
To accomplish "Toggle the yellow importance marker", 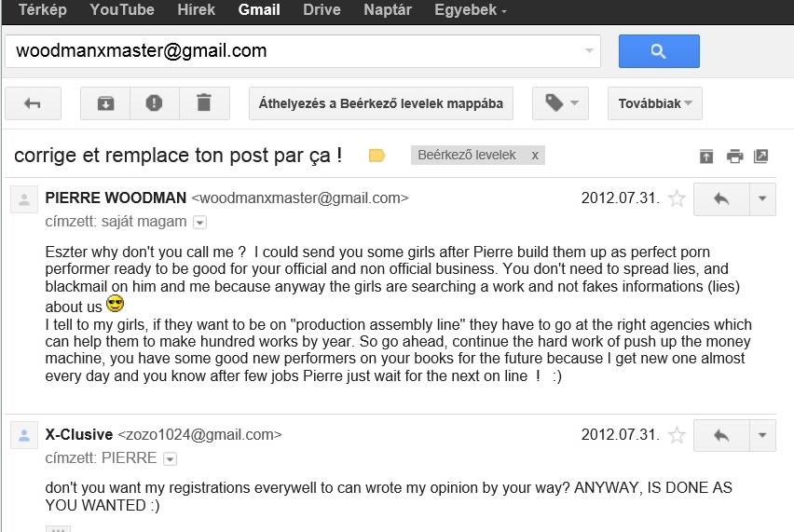I will click(x=376, y=156).
